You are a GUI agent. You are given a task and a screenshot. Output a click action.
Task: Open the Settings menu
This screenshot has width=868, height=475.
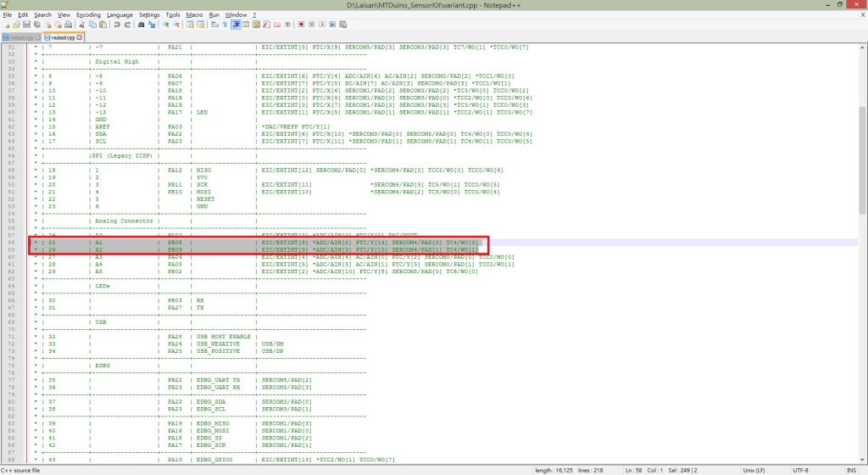(149, 15)
